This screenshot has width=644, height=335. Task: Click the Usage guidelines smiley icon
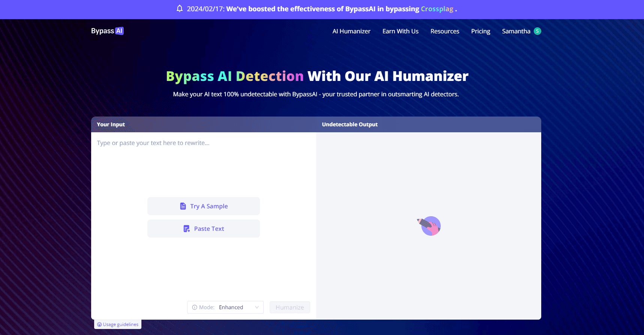tap(99, 325)
